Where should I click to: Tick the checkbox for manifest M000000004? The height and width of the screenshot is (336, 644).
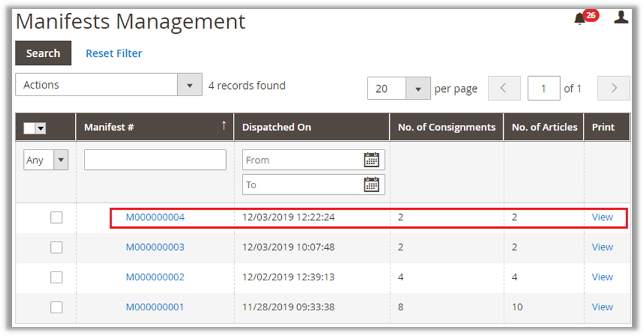(56, 217)
